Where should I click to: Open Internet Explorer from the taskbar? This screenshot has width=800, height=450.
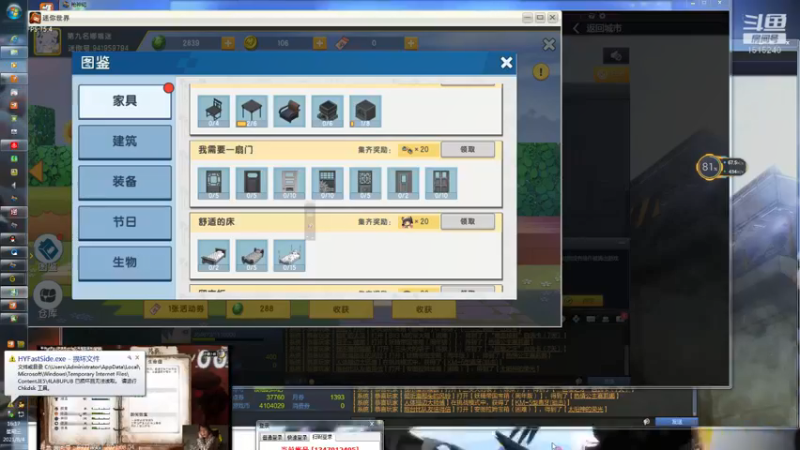point(14,39)
